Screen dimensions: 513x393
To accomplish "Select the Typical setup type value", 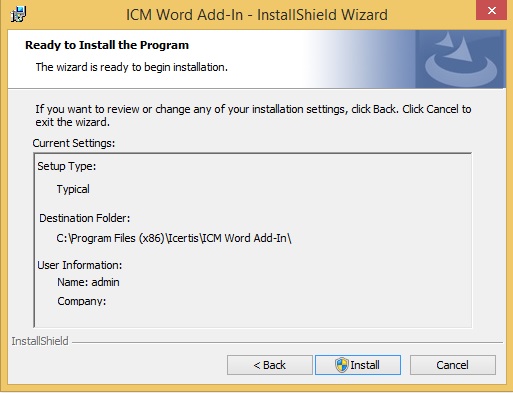I will click(x=73, y=189).
